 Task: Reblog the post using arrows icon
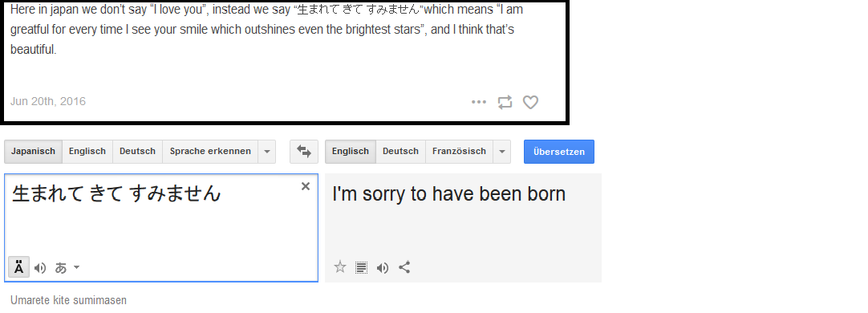pyautogui.click(x=505, y=102)
